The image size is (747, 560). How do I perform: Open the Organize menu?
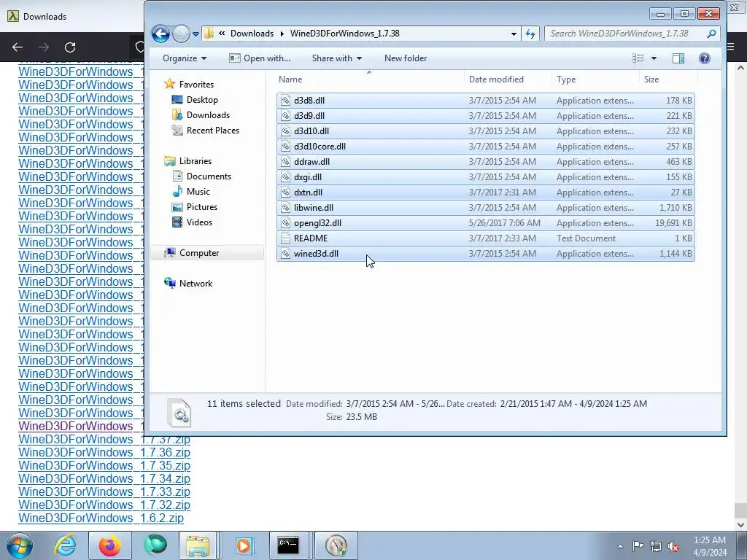click(x=185, y=58)
